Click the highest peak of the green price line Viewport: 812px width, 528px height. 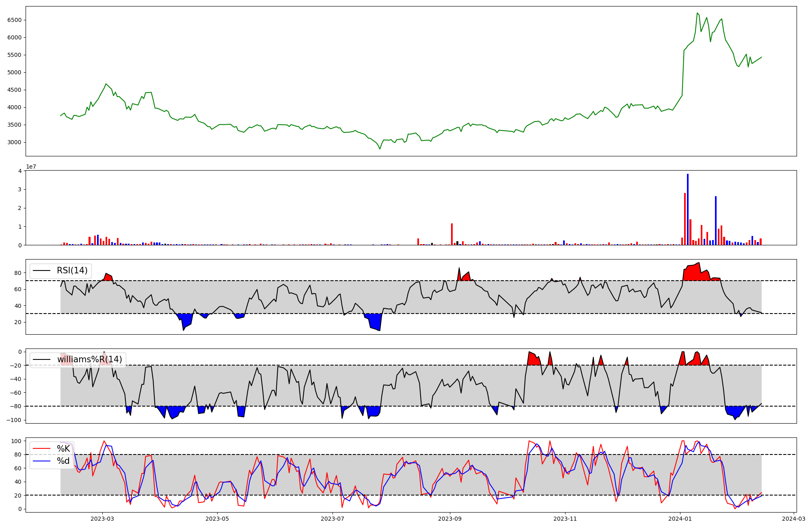pos(697,13)
